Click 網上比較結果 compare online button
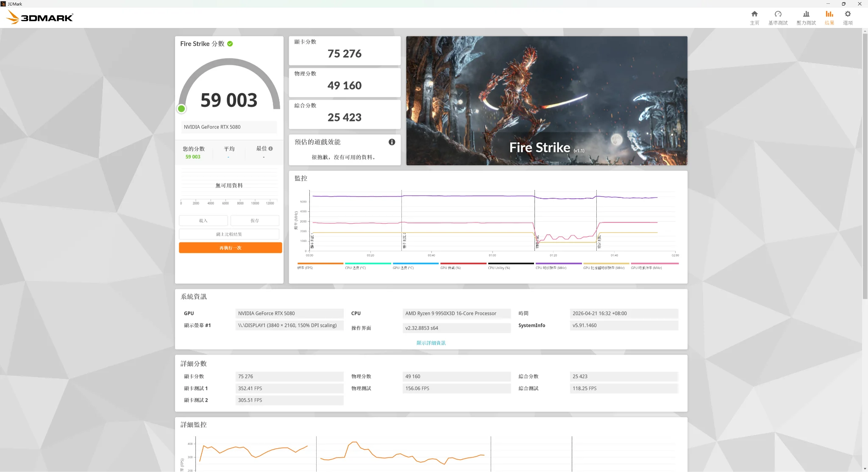Viewport: 868px width, 472px height. [229, 234]
